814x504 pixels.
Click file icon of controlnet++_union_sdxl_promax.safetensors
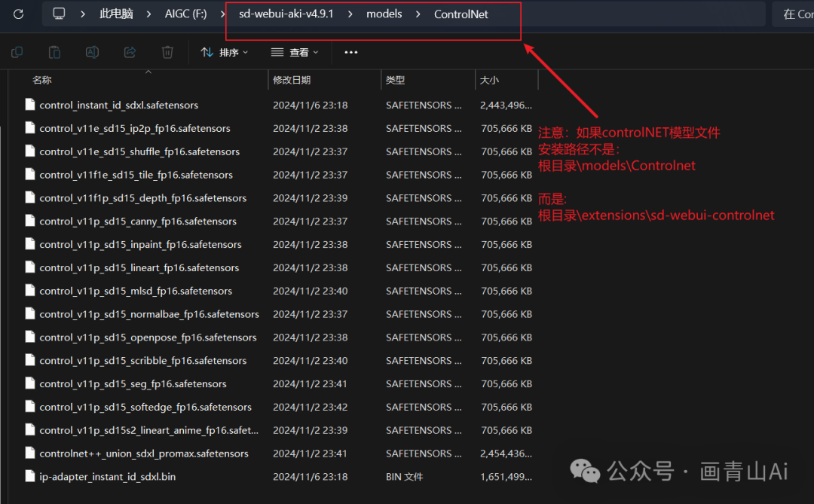coord(30,453)
